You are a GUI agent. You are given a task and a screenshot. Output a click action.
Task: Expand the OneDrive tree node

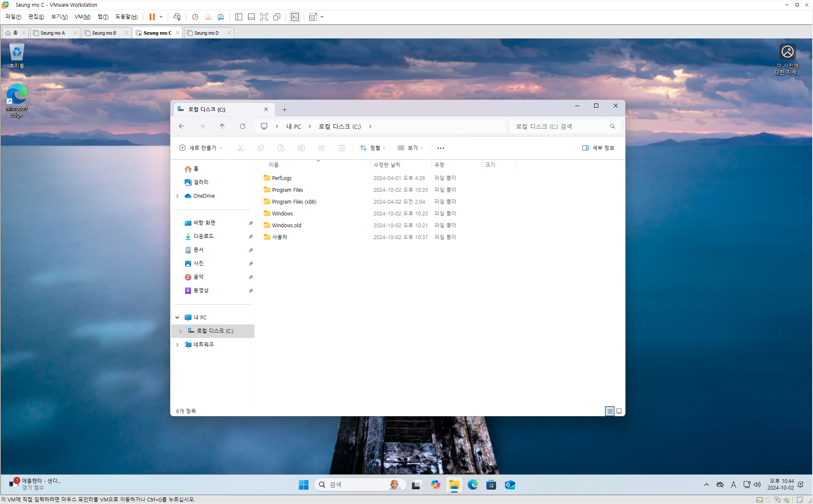[x=177, y=196]
